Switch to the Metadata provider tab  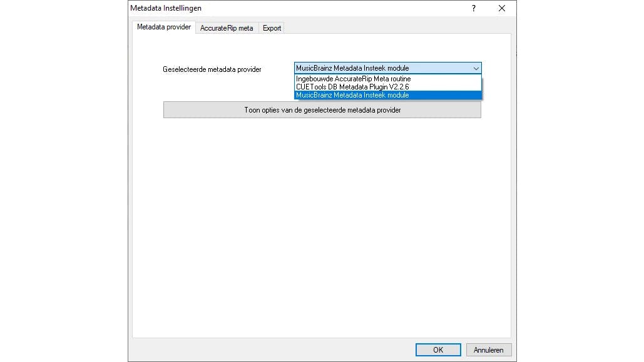coord(164,27)
